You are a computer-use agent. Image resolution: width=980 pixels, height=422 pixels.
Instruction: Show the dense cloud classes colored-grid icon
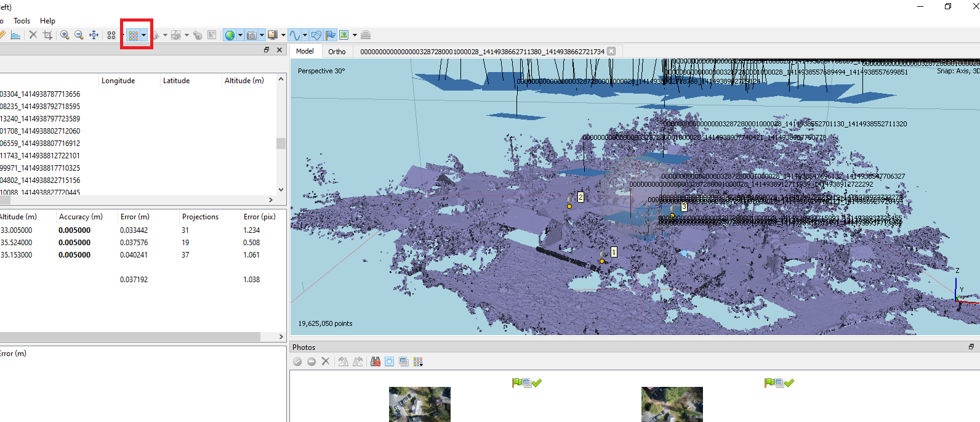pos(134,35)
